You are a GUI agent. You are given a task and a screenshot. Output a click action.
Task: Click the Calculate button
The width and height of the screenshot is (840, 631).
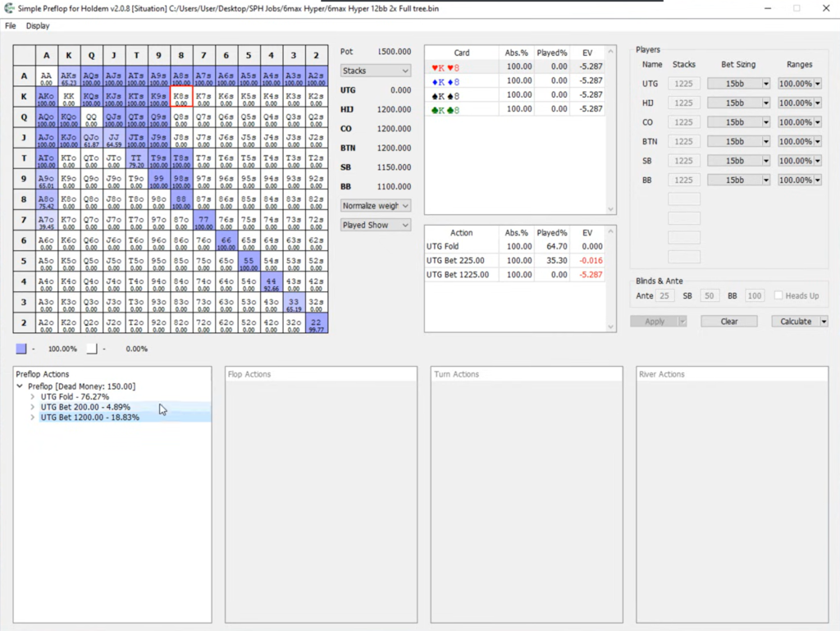click(796, 322)
